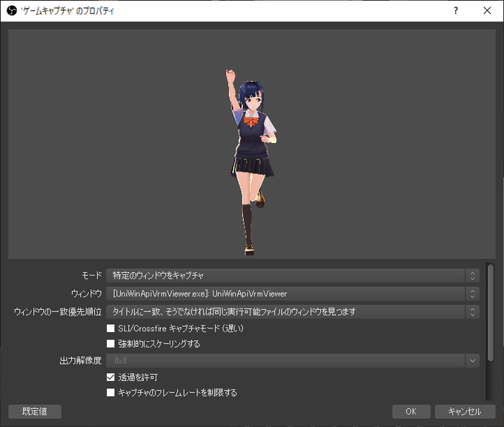Screen dimensions: 504x427
Task: Click the キャンセル button
Action: click(x=465, y=411)
